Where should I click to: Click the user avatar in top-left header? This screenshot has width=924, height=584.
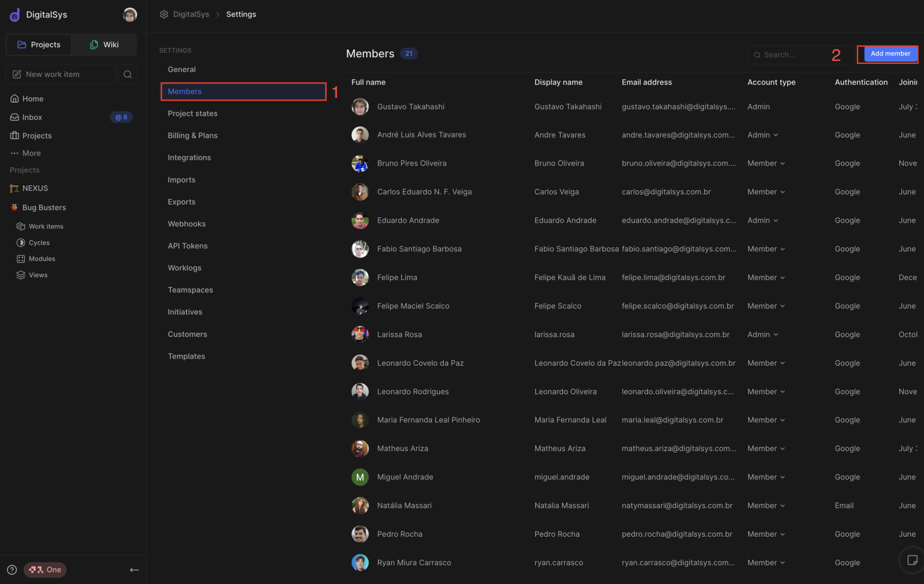pyautogui.click(x=130, y=15)
